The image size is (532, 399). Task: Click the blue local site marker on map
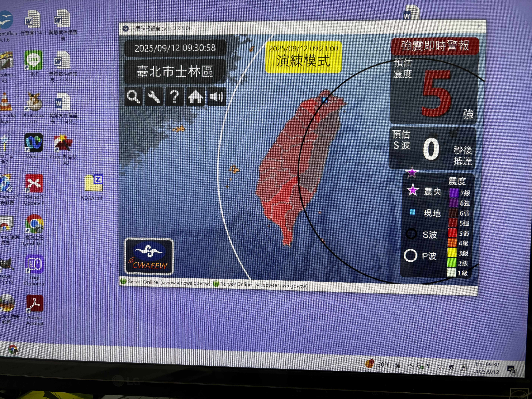324,100
